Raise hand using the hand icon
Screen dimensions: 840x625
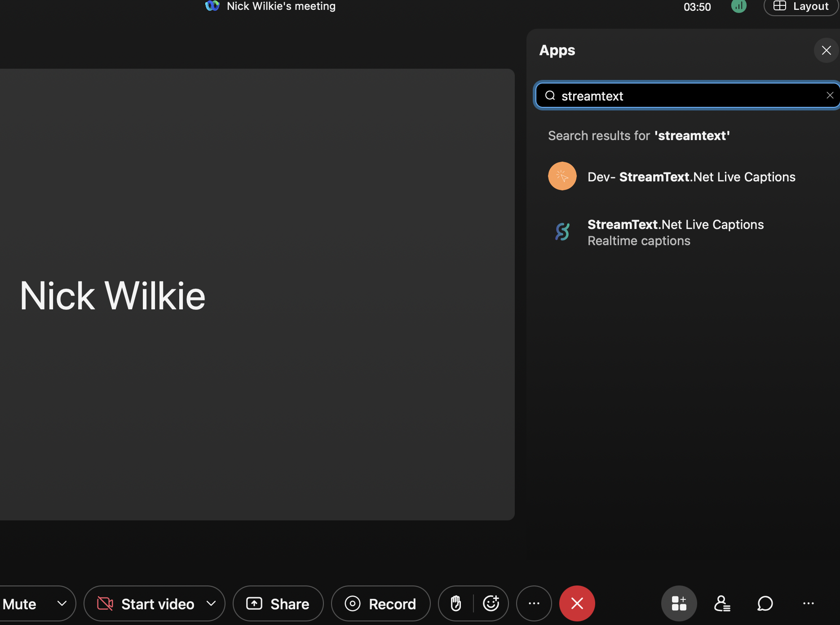(456, 603)
